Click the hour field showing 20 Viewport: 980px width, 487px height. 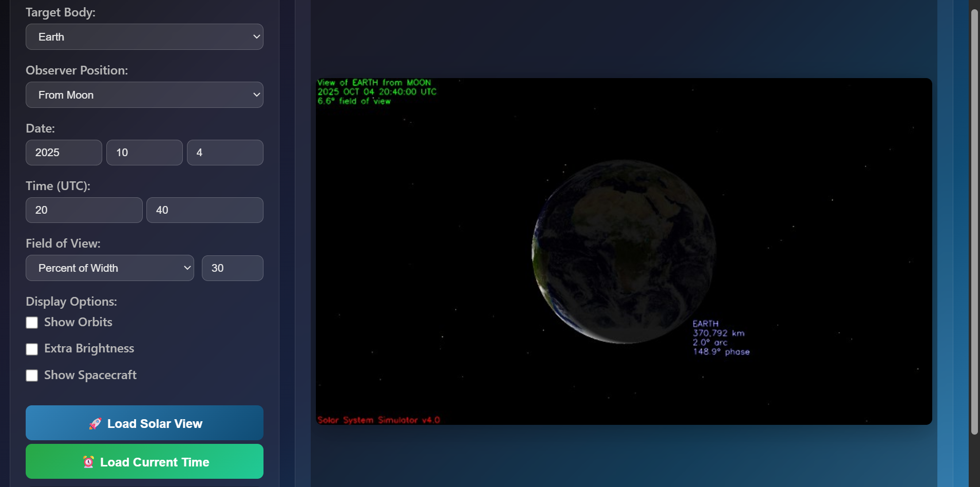(84, 210)
